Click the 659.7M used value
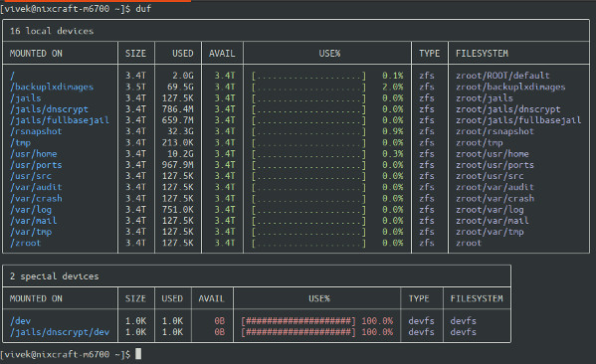Image resolution: width=596 pixels, height=364 pixels. tap(177, 120)
